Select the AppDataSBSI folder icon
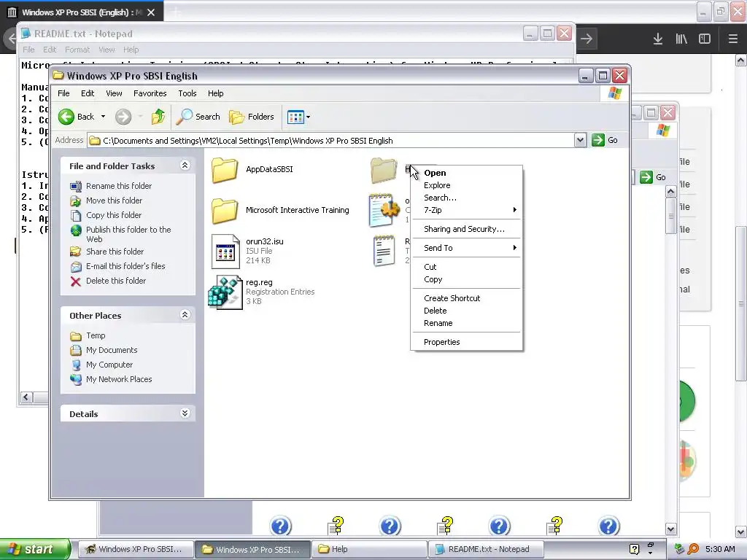Viewport: 747px width, 560px height. click(x=225, y=169)
